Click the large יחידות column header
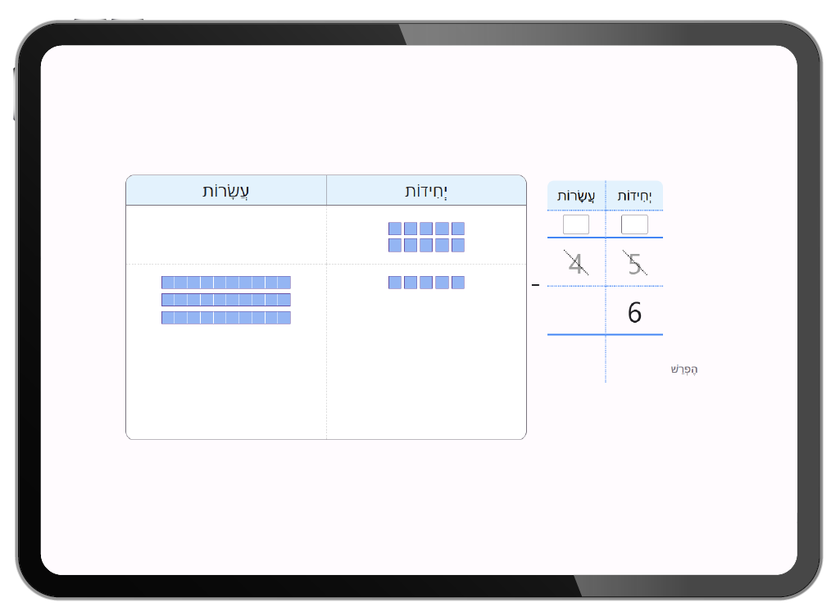Screen dimensions: 840x616 [426, 191]
